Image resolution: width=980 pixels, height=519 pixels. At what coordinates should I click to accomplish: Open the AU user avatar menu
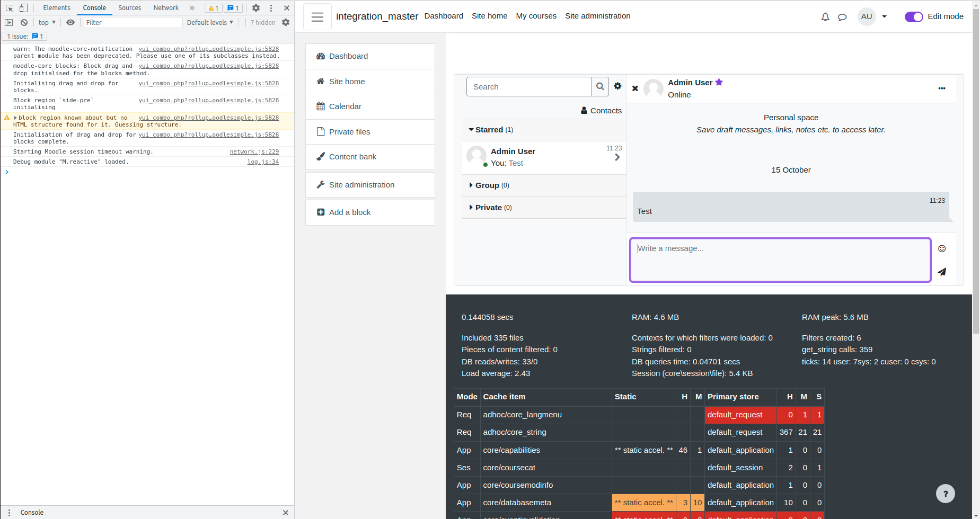coord(867,16)
